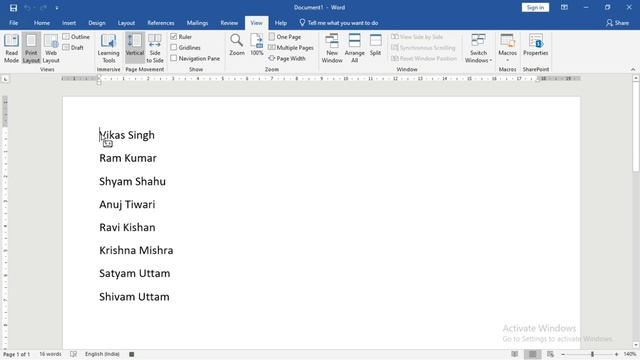Click the zoom in plus button
Image resolution: width=640 pixels, height=360 pixels.
pos(616,354)
